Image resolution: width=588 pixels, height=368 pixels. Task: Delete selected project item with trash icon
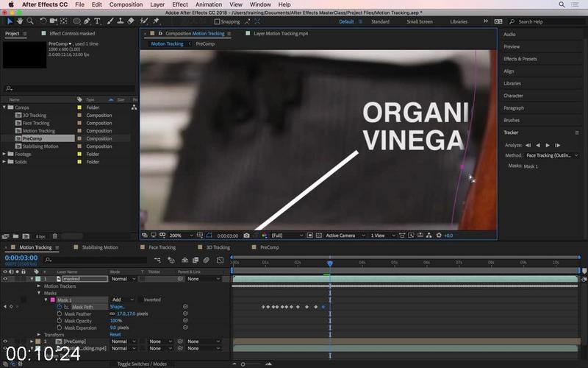[54, 236]
